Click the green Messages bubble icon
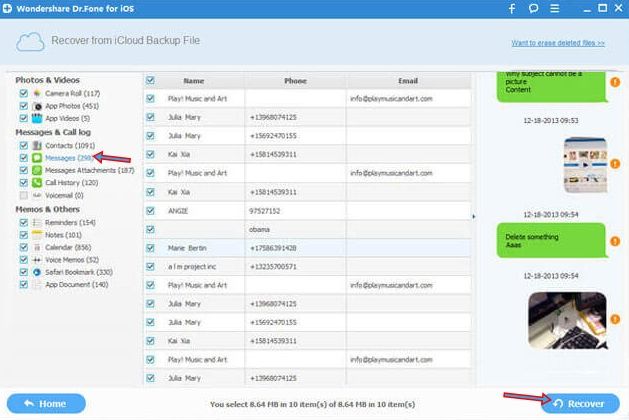 coord(37,158)
